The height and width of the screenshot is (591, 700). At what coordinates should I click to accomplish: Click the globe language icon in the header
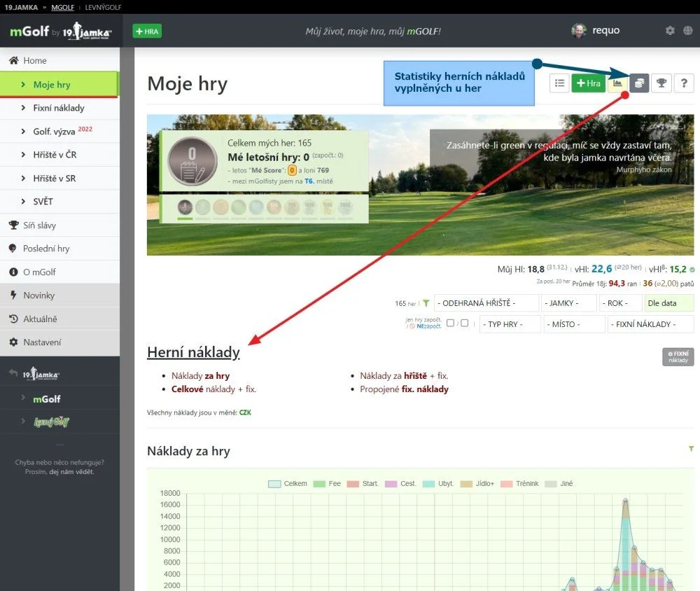pyautogui.click(x=688, y=30)
